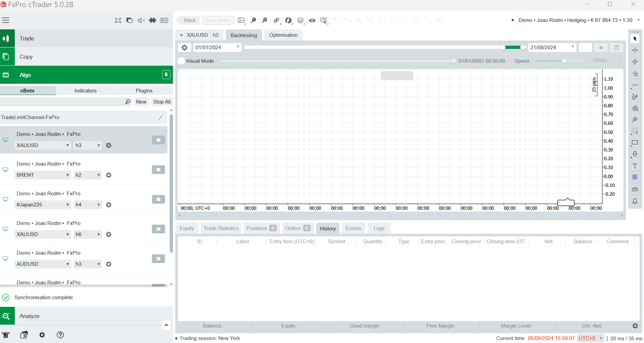The image size is (644, 343).
Task: Open the chart template settings icon
Action: tap(324, 20)
